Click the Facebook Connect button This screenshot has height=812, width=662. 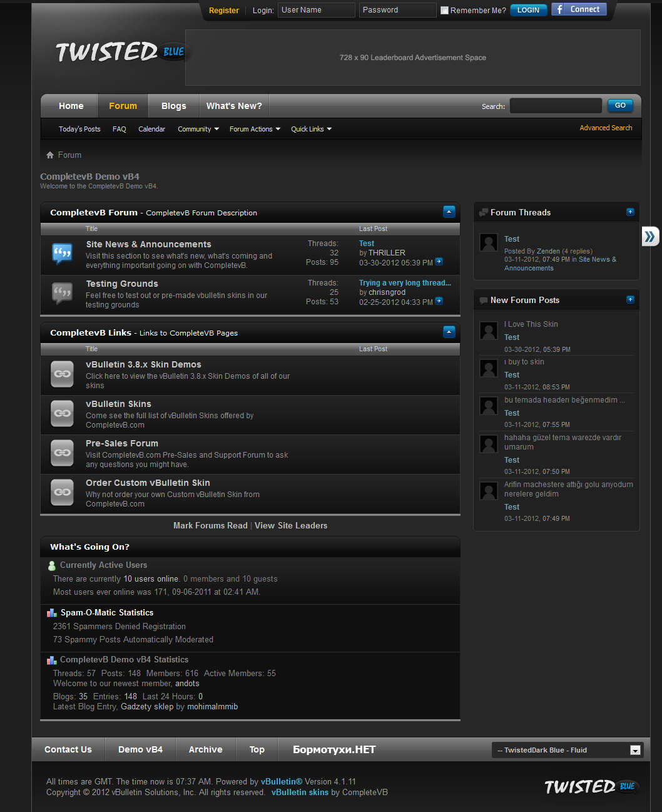tap(579, 9)
